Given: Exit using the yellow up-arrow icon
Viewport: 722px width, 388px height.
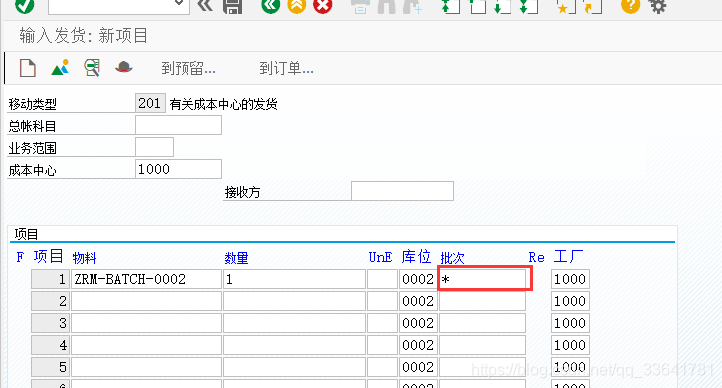Looking at the screenshot, I should (x=297, y=6).
